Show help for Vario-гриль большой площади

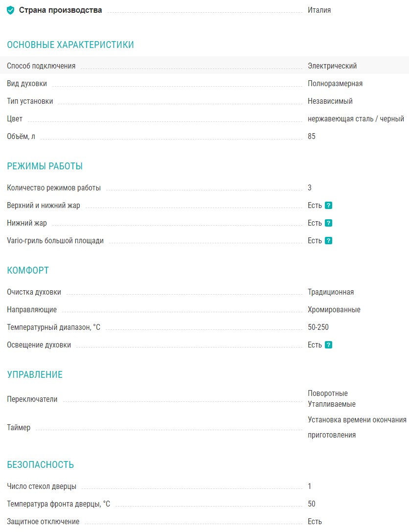[328, 241]
